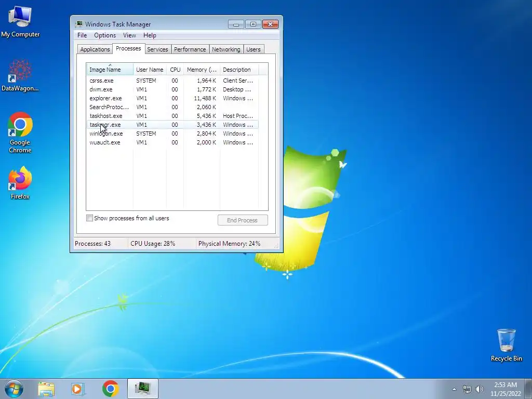Image resolution: width=532 pixels, height=399 pixels.
Task: Click the 5,436 K memory value
Action: click(x=206, y=116)
